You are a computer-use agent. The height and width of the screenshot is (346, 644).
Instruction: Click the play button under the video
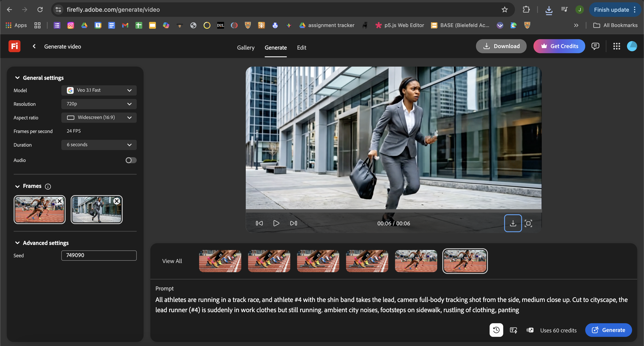(276, 223)
